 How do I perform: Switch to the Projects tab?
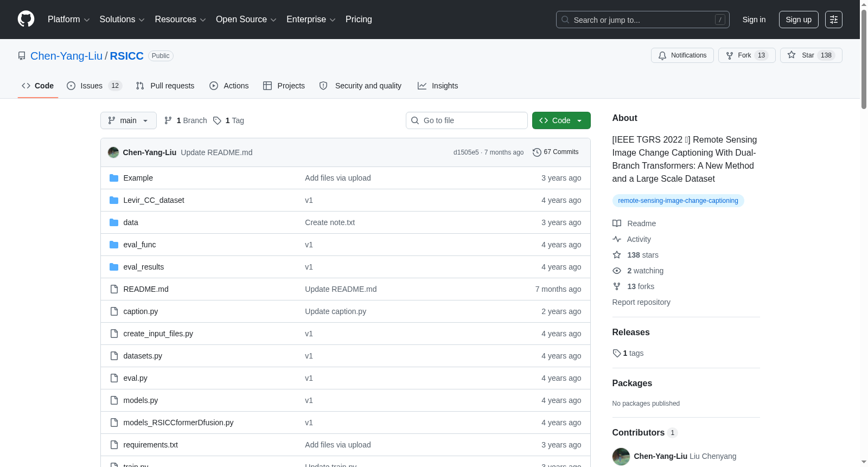click(284, 86)
